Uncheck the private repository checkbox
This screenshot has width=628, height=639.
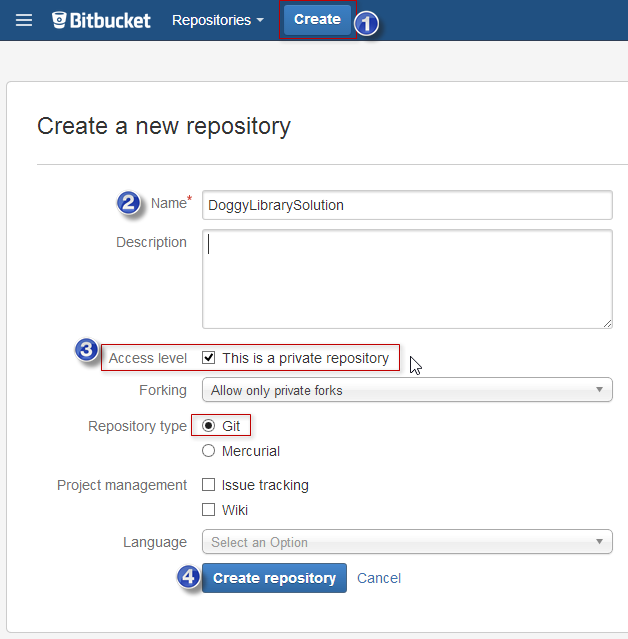pos(209,358)
